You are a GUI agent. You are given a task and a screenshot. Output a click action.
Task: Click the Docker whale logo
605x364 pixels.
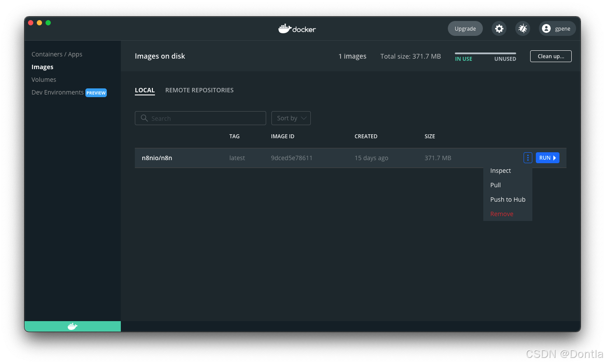[x=297, y=28]
